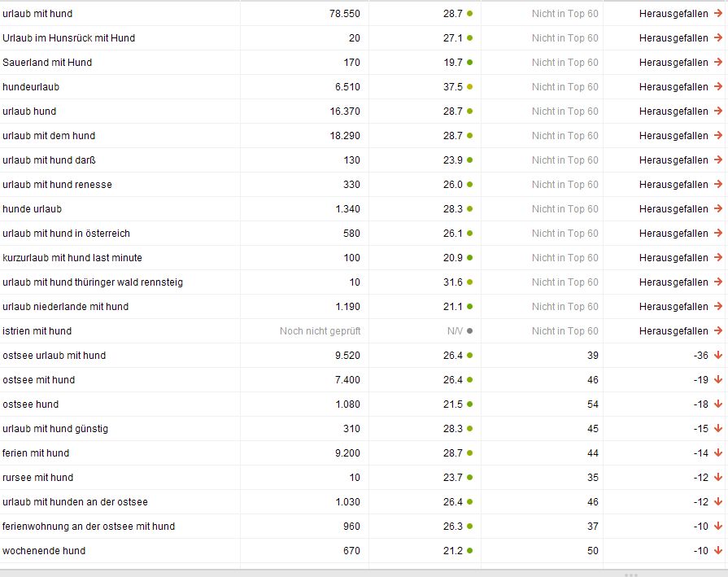The width and height of the screenshot is (728, 577).
Task: Click 'Nicht in Top 60' for 'urlaub hund'
Action: [565, 111]
